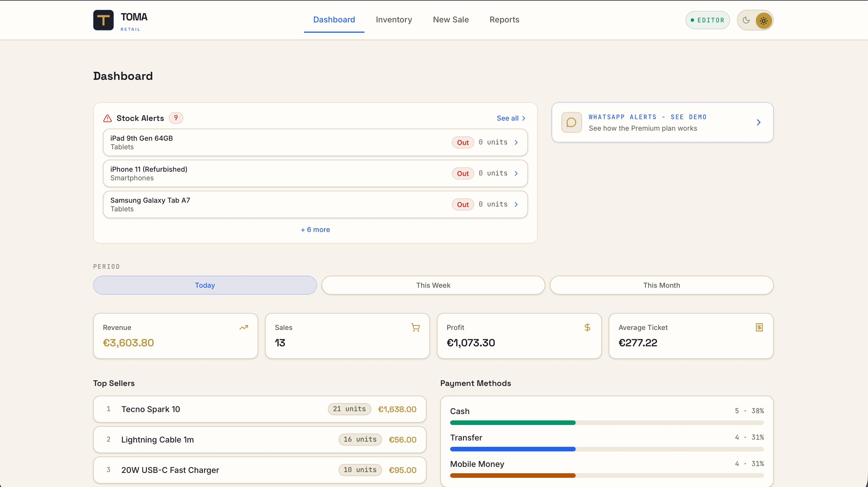Viewport: 868px width, 487px height.
Task: Select the Today period
Action: (x=205, y=285)
